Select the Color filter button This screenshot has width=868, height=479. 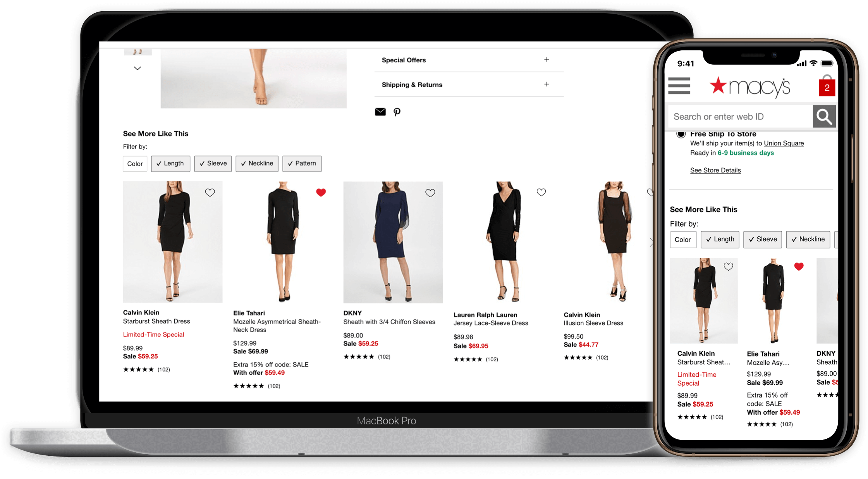(x=134, y=164)
